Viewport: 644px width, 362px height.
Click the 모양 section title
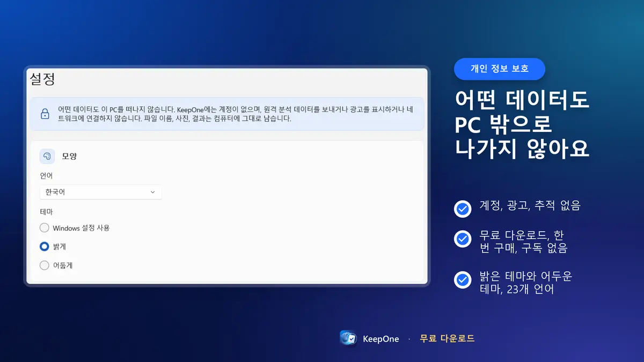pos(70,156)
